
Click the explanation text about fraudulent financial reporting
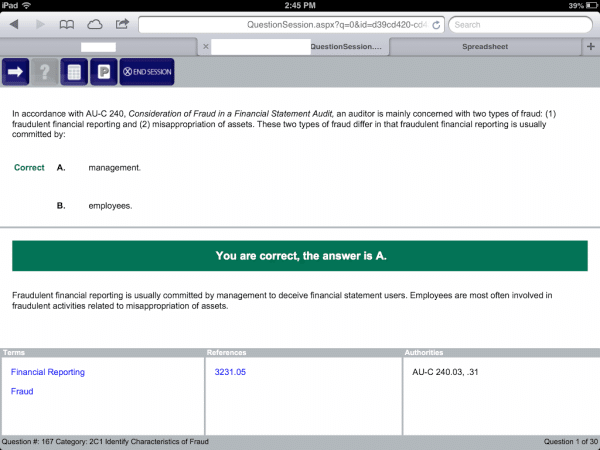tap(282, 300)
